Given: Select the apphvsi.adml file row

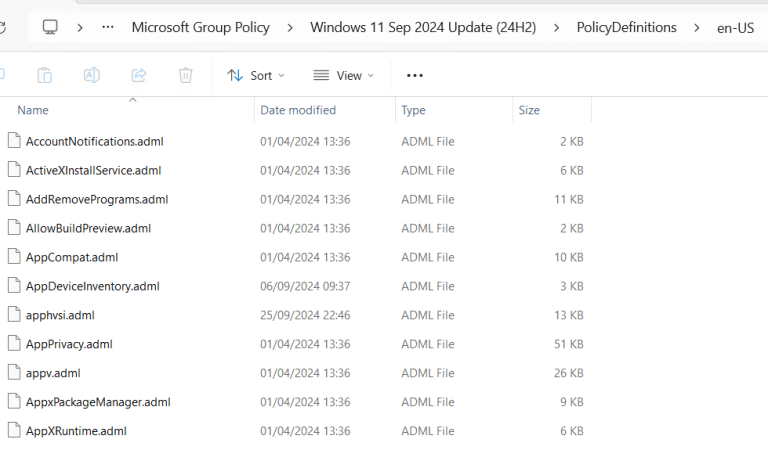Looking at the screenshot, I should coord(60,315).
